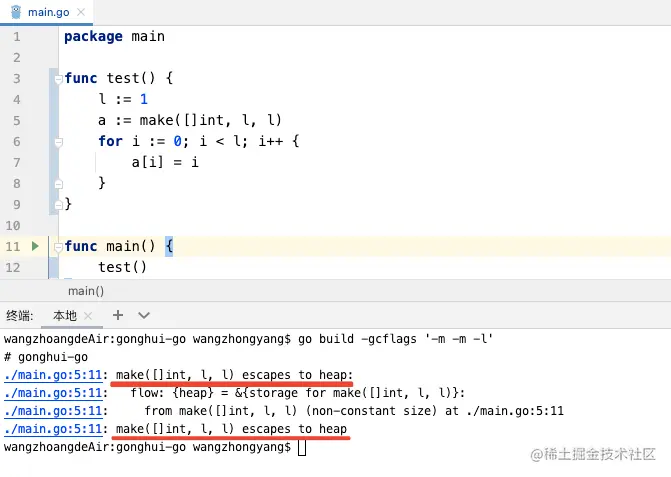Click the 'test()' call on line 12

click(x=122, y=267)
